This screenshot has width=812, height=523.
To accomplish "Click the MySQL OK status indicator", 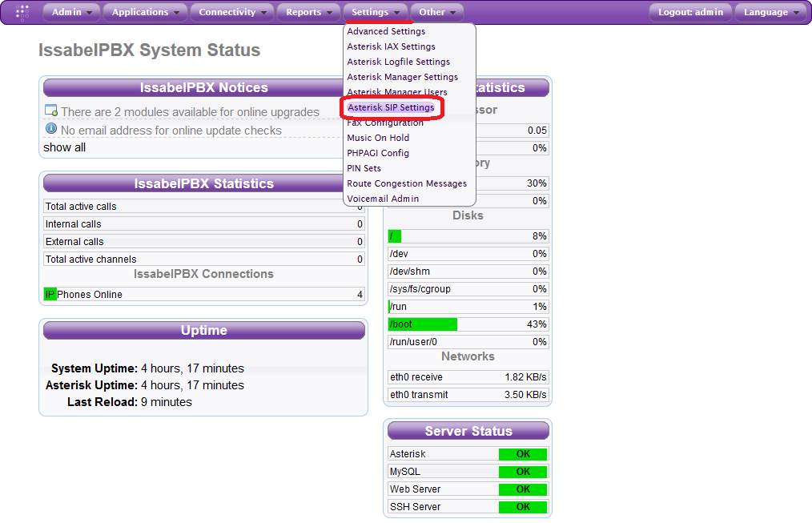I will click(x=523, y=472).
